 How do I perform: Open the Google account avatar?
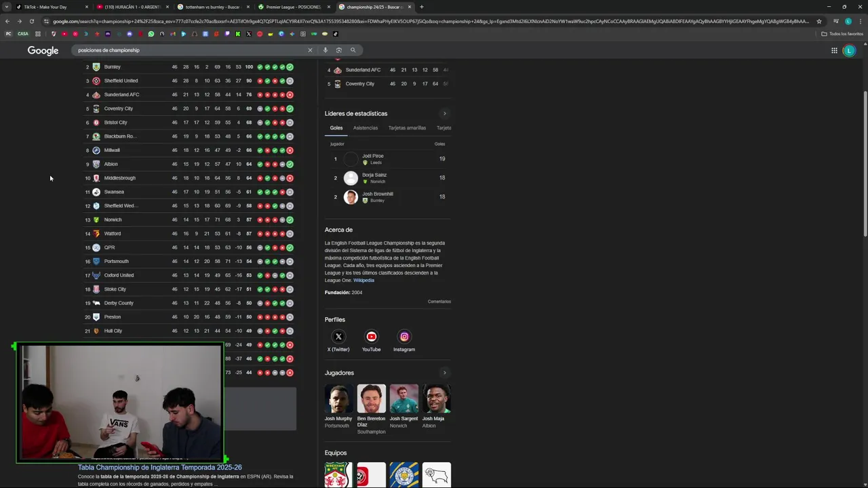point(849,50)
